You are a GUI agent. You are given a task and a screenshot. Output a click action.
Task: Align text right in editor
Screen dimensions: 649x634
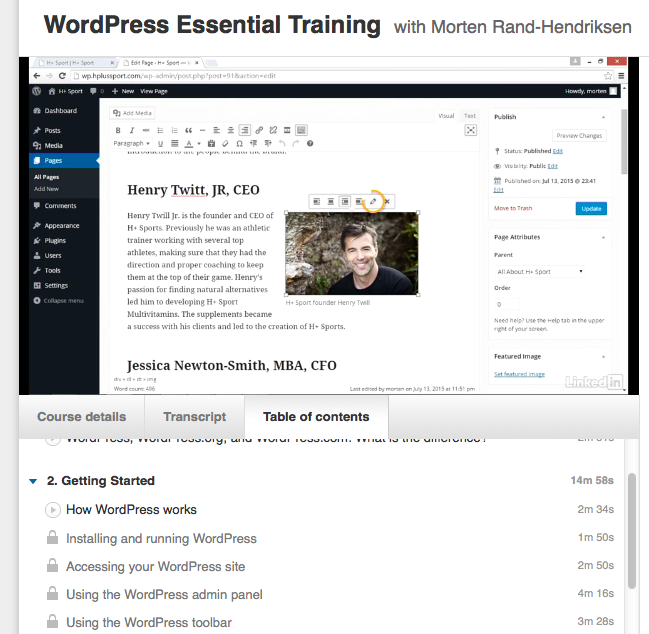(x=245, y=130)
